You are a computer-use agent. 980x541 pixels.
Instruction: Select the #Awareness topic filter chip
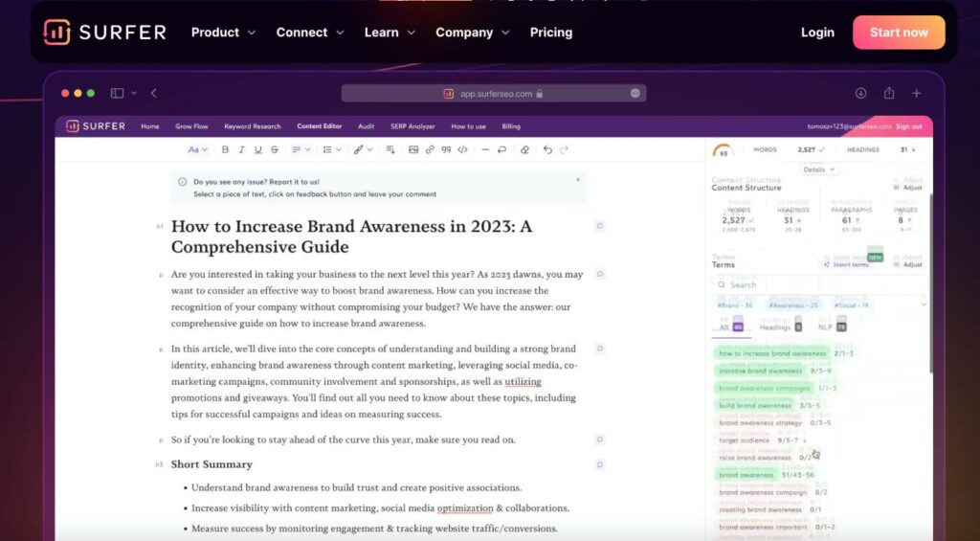(793, 305)
